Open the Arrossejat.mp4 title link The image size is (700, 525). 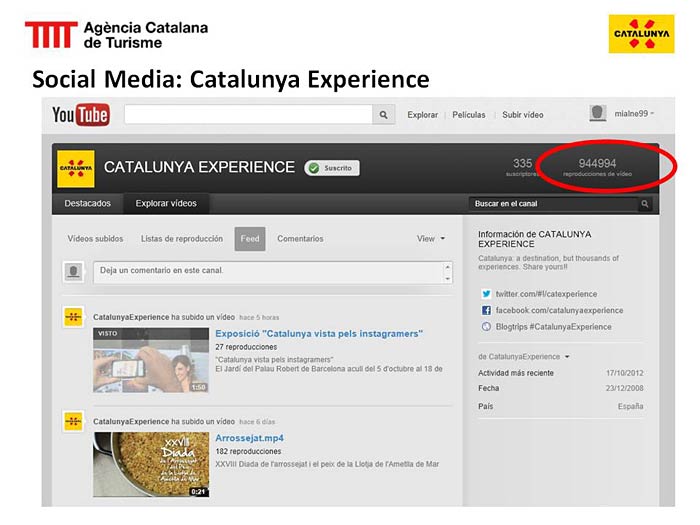(x=249, y=438)
